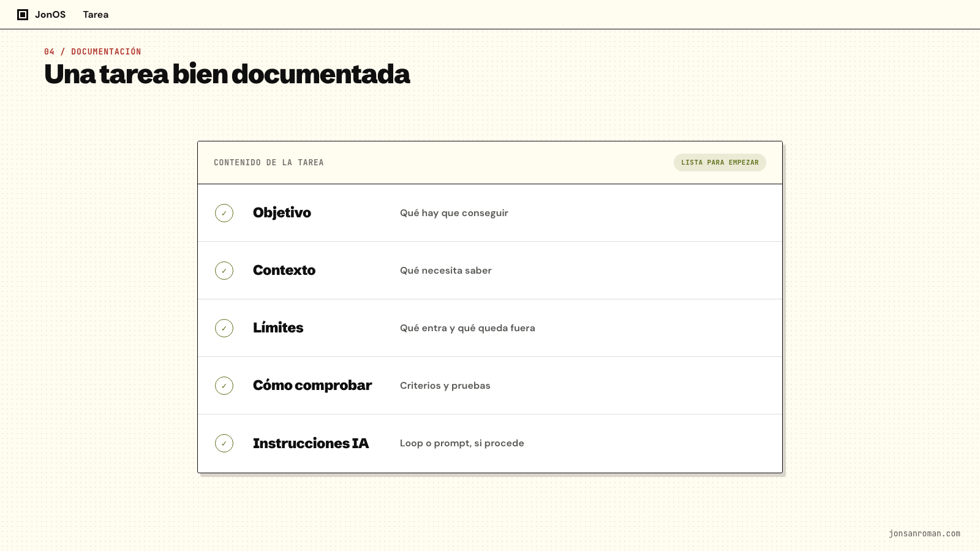980x551 pixels.
Task: Click the Instrucciones IA row title
Action: (311, 443)
